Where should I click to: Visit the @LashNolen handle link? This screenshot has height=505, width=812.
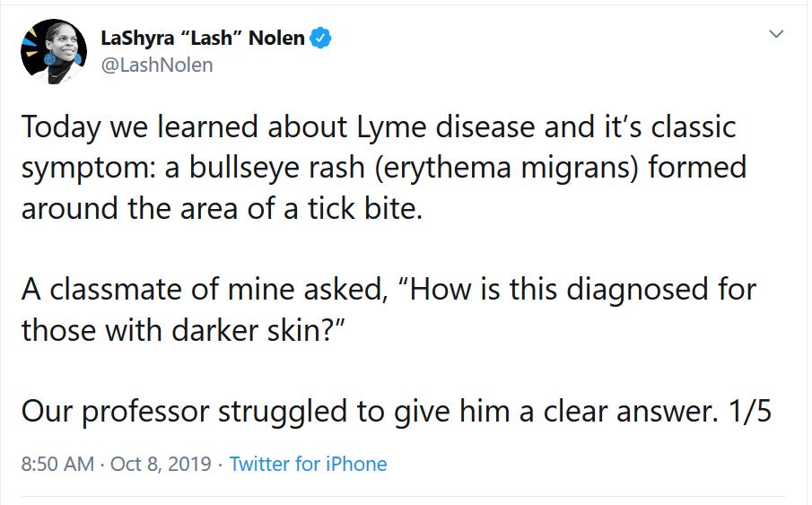point(157,65)
